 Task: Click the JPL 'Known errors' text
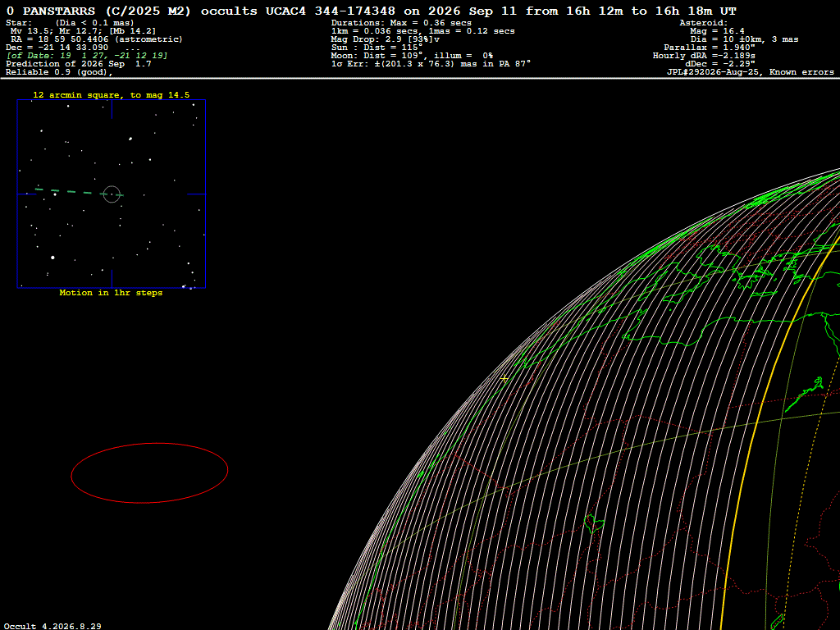pyautogui.click(x=801, y=72)
